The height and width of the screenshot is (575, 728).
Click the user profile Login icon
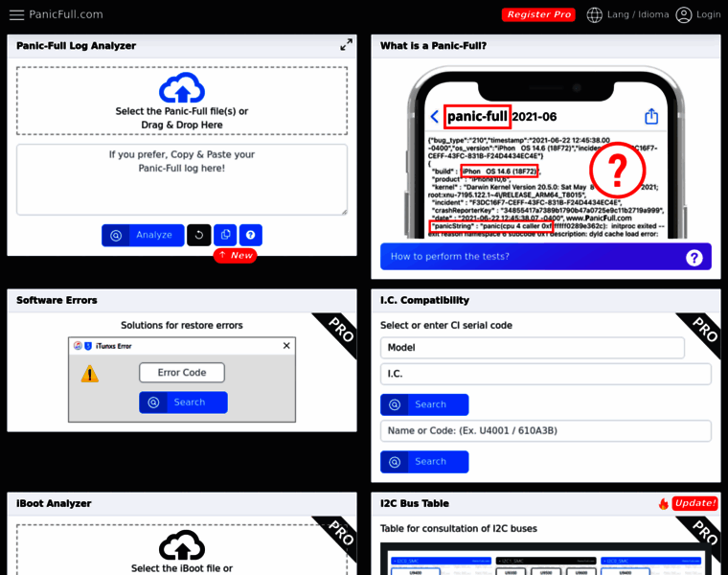point(684,15)
